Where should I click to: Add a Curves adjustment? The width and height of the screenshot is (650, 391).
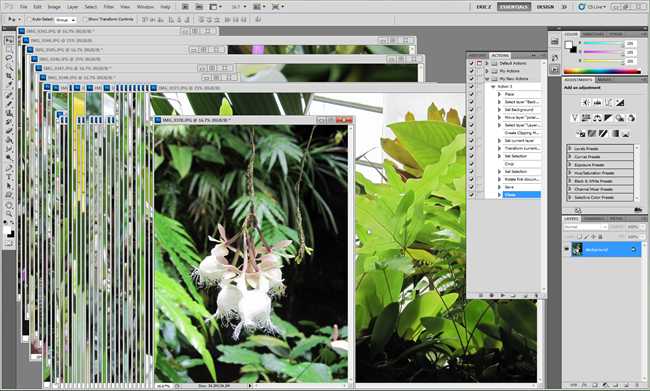pos(609,102)
